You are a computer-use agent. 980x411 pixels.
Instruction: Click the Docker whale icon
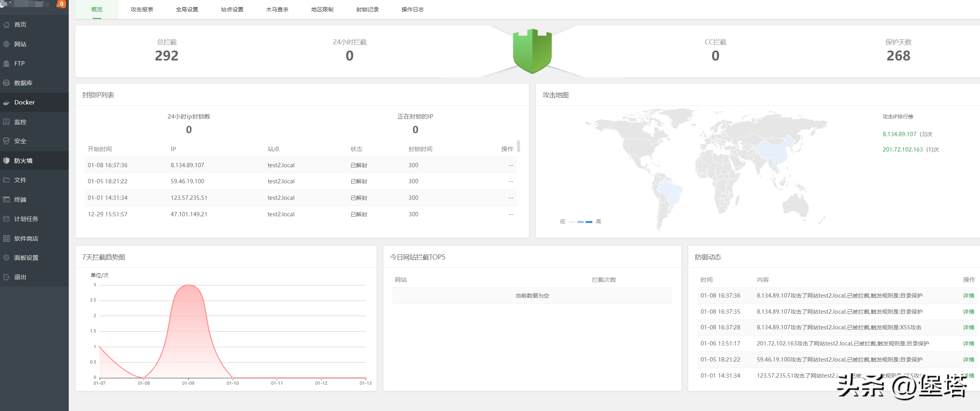pos(6,102)
